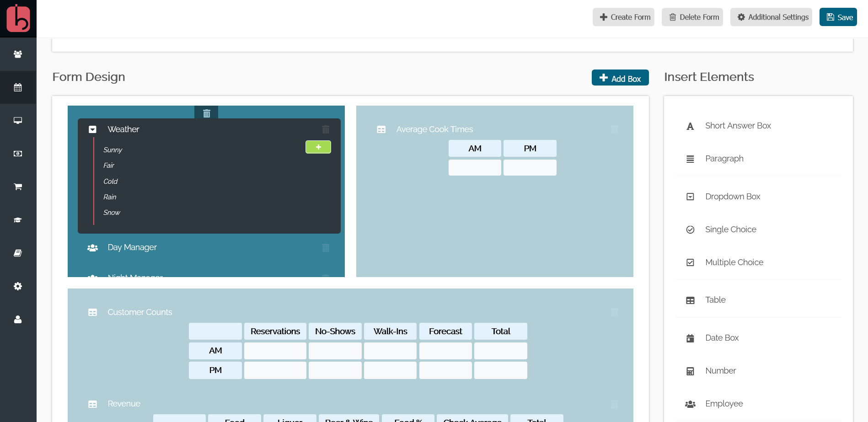Open the money sidebar icon
The width and height of the screenshot is (868, 422).
(x=18, y=154)
